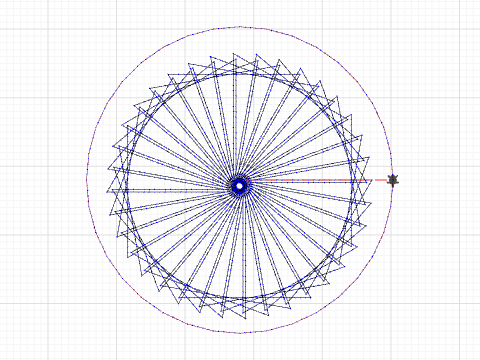
Task: Click the lower-right major grid line intersection
Action: click(460, 303)
